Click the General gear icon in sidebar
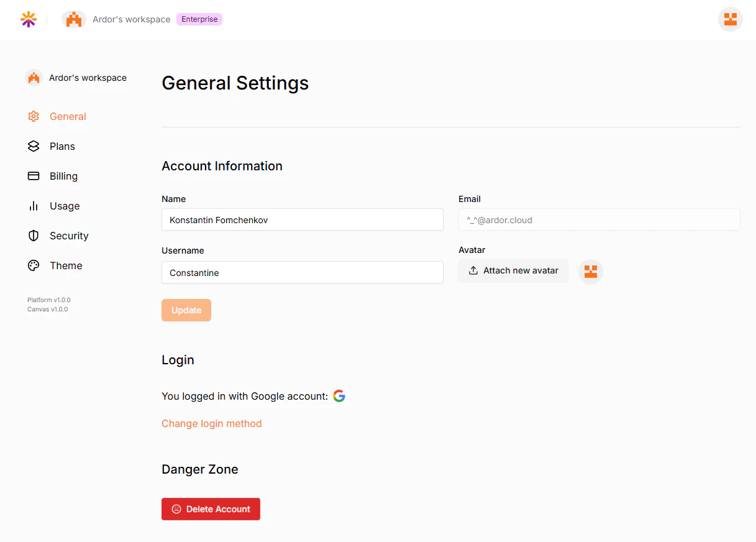 point(34,116)
